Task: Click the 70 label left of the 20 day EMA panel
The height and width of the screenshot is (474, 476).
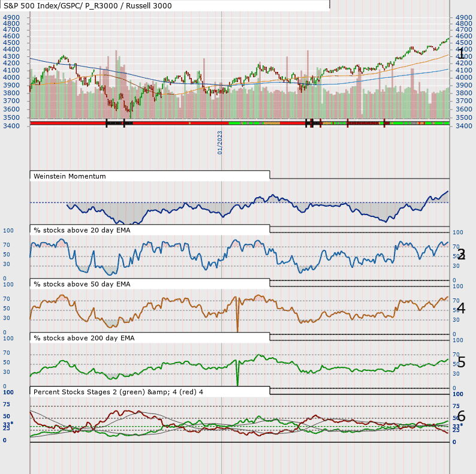Action: tap(7, 245)
